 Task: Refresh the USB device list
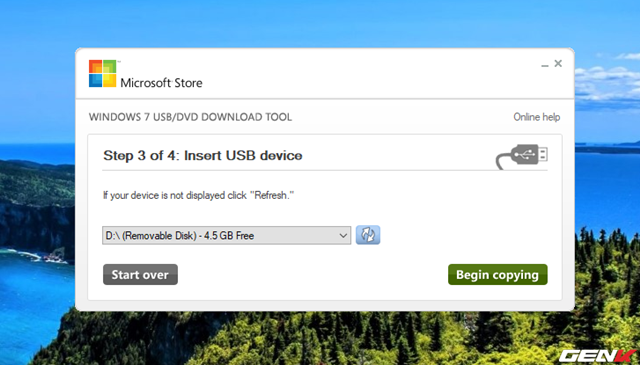coord(368,235)
